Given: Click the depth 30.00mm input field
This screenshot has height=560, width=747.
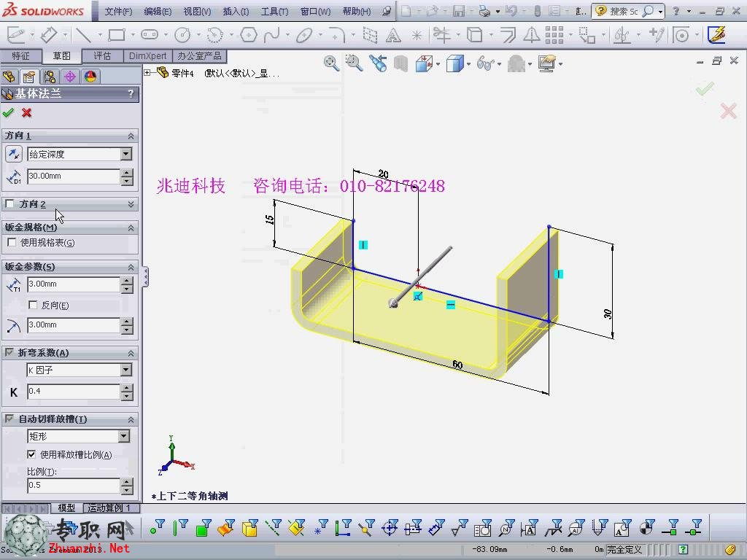Looking at the screenshot, I should coord(73,176).
